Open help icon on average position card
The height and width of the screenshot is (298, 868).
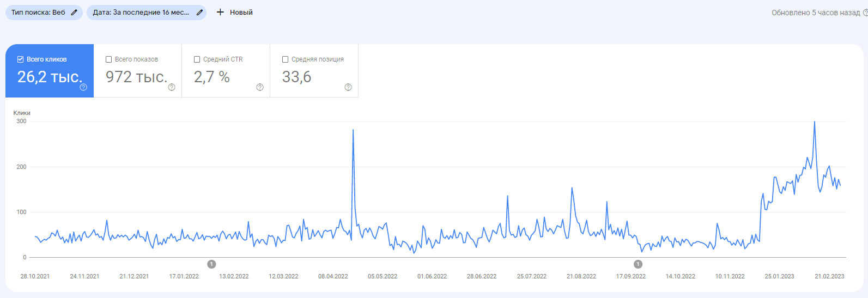pos(348,87)
